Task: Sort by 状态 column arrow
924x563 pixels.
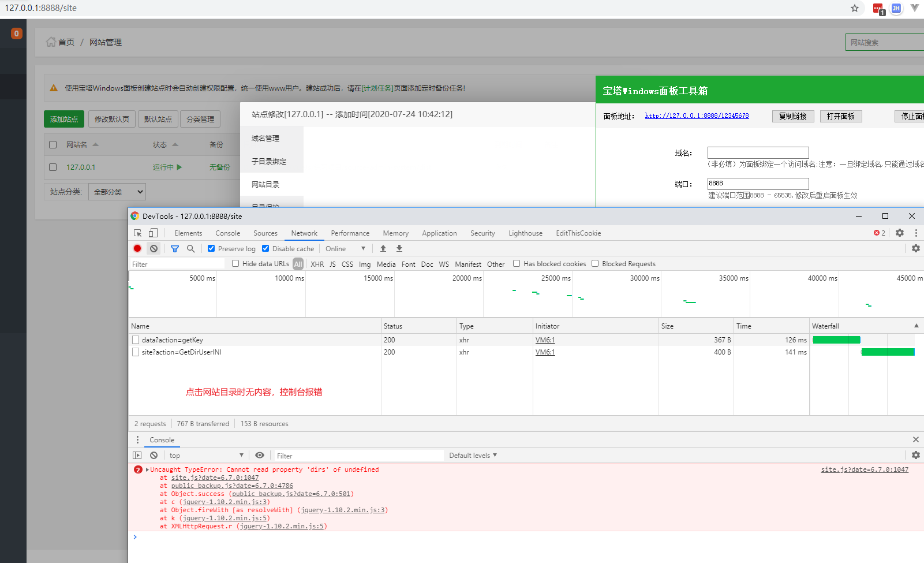Action: pyautogui.click(x=175, y=144)
